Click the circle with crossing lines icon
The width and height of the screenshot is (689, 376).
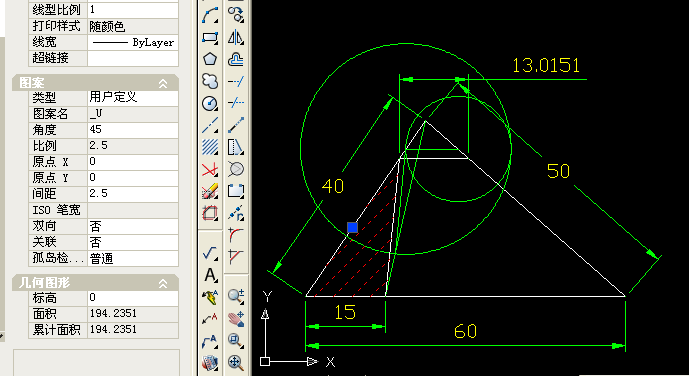(x=236, y=169)
